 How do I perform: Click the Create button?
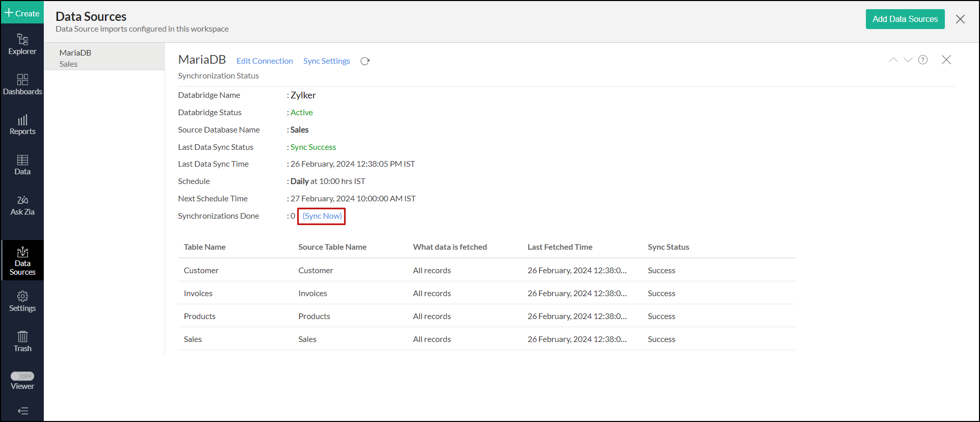(22, 13)
